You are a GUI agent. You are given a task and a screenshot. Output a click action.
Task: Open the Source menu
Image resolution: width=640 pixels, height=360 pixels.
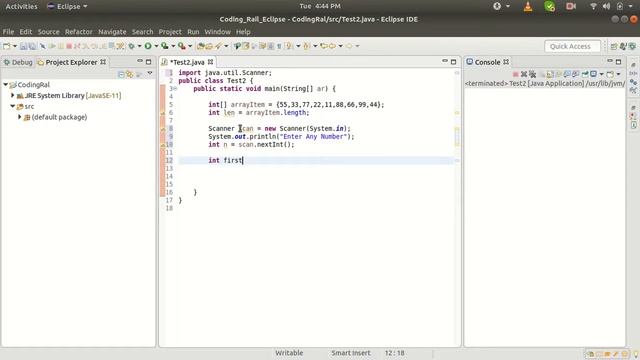[49, 32]
